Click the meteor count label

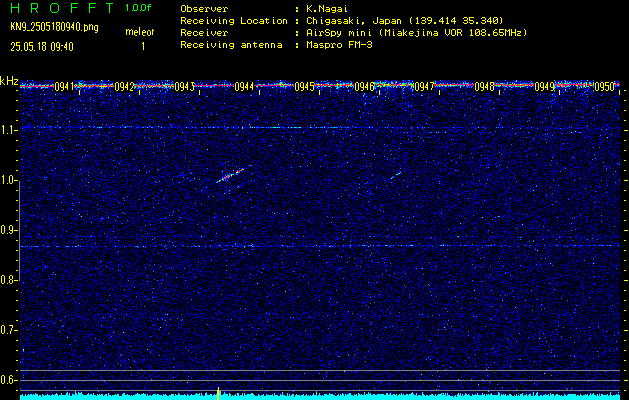pyautogui.click(x=140, y=32)
